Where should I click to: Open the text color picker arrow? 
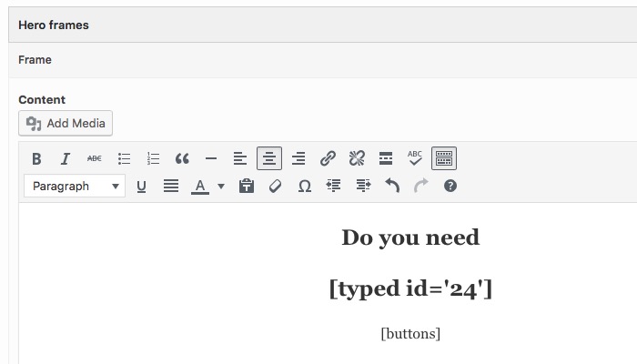(221, 186)
